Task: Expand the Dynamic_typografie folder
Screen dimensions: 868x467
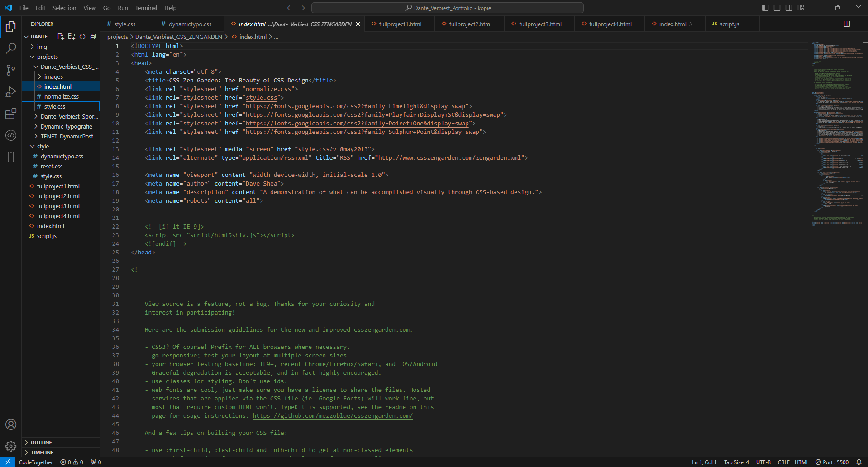Action: coord(61,126)
